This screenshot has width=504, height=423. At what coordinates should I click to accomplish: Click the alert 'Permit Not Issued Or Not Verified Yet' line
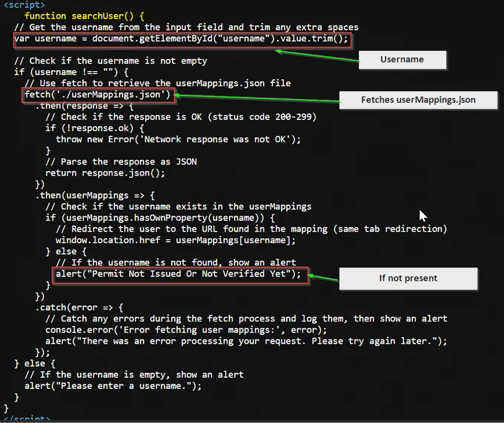tap(179, 274)
